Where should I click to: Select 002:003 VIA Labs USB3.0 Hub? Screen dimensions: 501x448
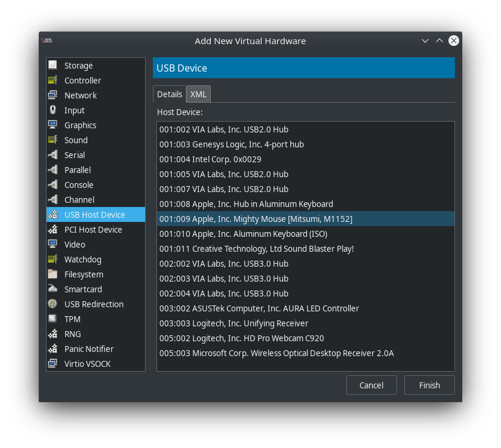coord(306,279)
